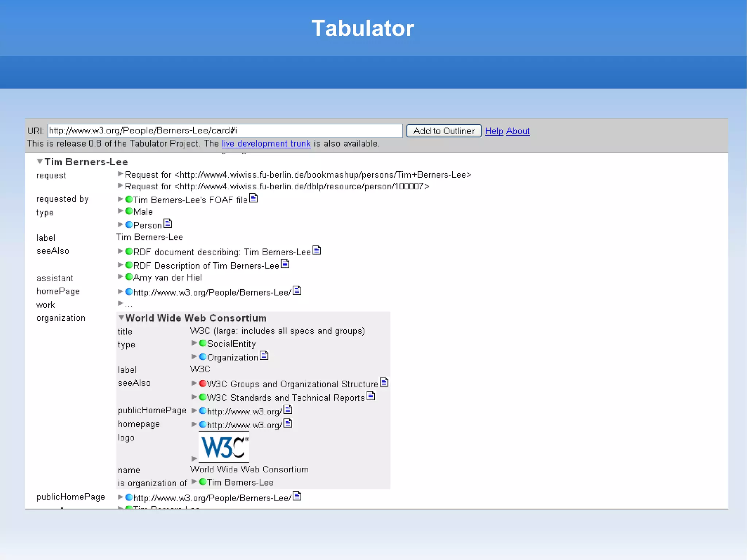Open document icon after RDF document describing
This screenshot has width=747, height=560.
[317, 250]
